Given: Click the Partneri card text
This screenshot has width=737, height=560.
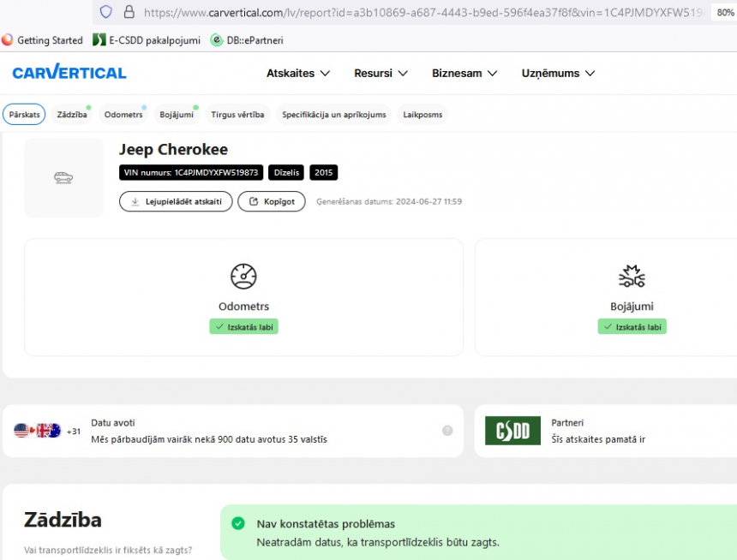Looking at the screenshot, I should click(598, 431).
